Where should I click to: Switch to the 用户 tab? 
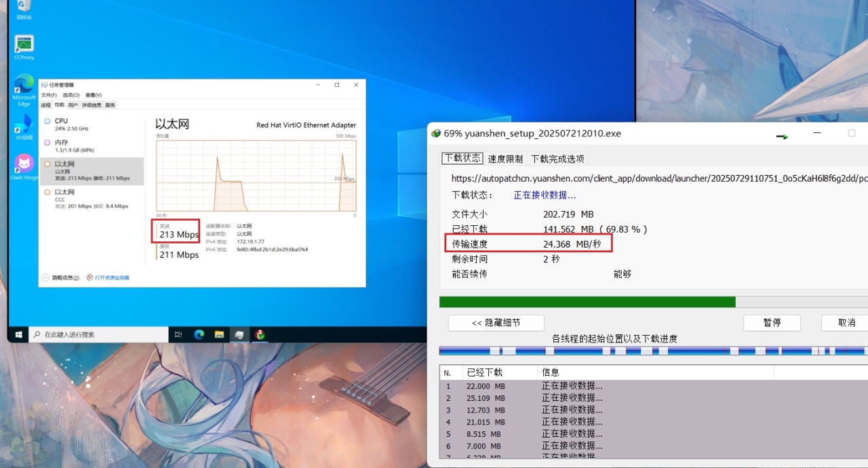click(73, 105)
